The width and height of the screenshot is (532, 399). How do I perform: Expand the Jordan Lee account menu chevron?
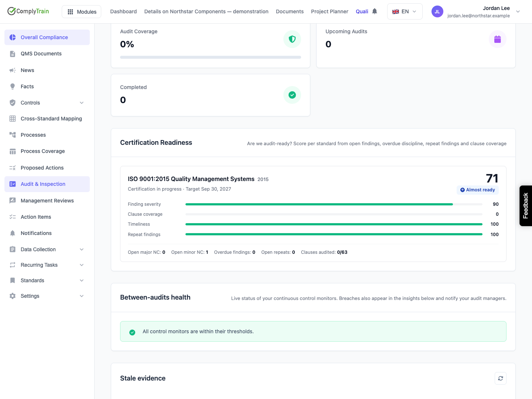tap(518, 11)
